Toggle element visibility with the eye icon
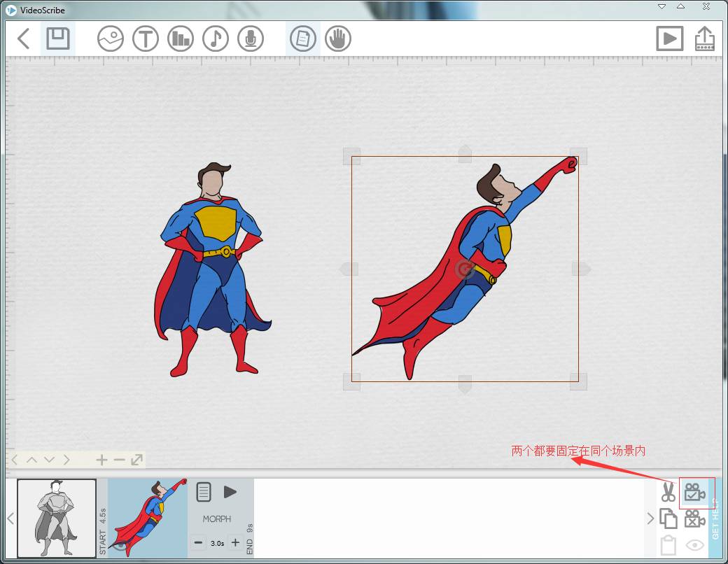Screen dimensions: 728x564 tap(695, 545)
